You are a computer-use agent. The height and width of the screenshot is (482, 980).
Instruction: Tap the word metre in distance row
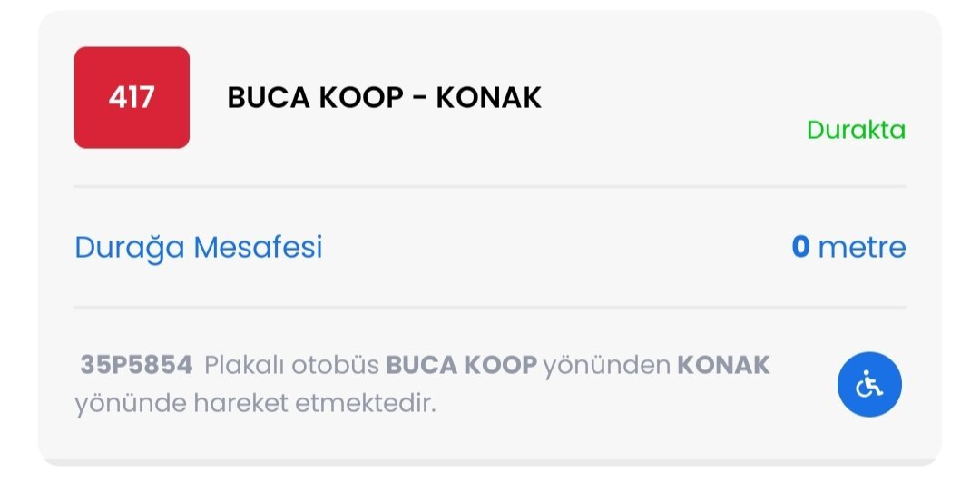861,247
